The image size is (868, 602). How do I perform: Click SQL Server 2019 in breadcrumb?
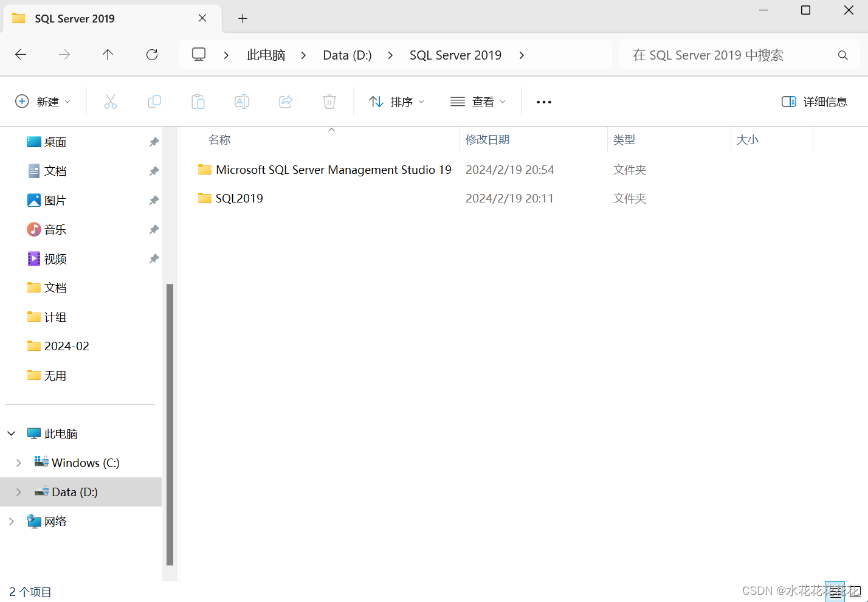tap(455, 55)
